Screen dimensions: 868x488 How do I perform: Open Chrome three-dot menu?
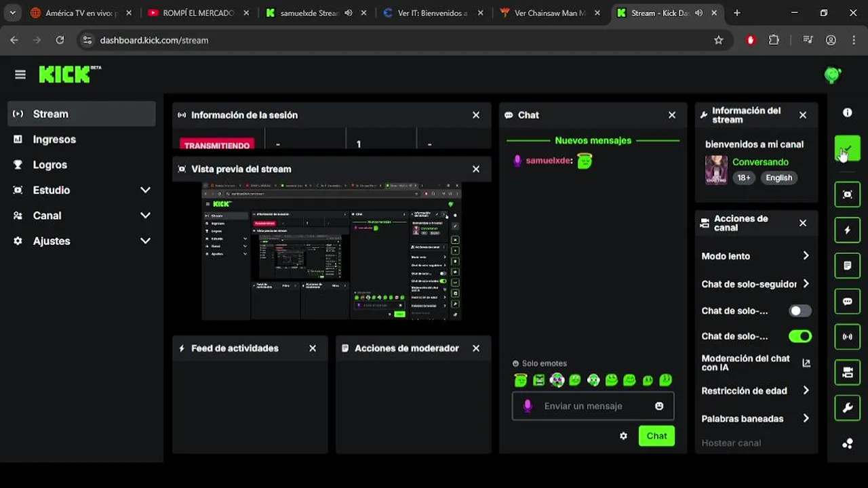click(x=854, y=40)
